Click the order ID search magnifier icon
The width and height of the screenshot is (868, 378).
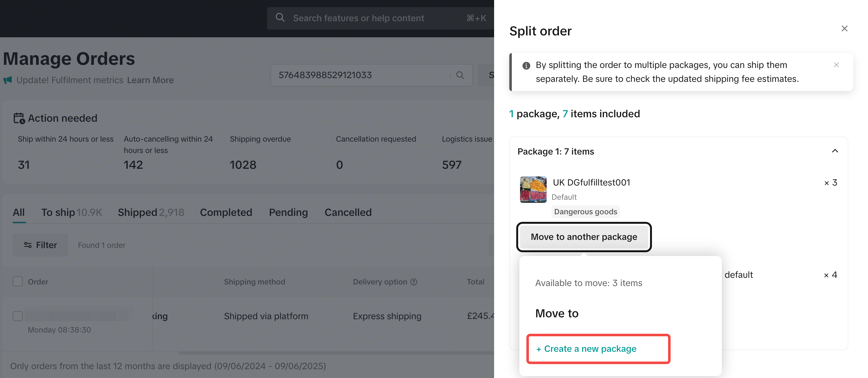click(x=460, y=75)
